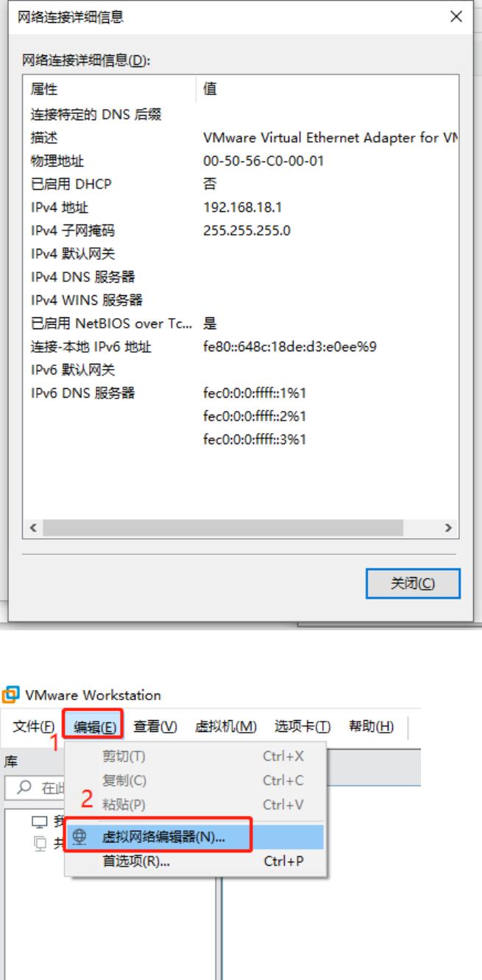Viewport: 482px width, 980px height.
Task: Open the 文件(F) menu
Action: pyautogui.click(x=34, y=727)
